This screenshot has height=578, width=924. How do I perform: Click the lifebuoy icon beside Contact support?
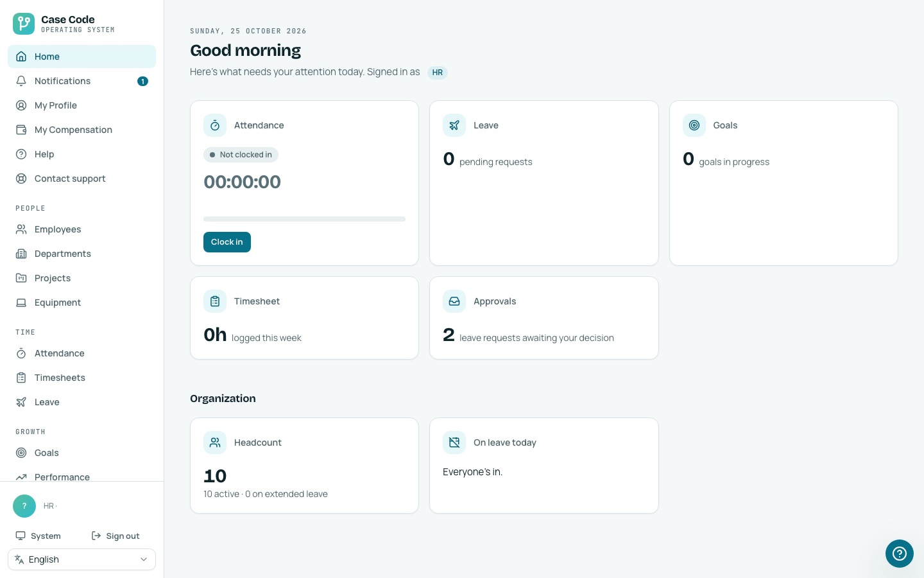[21, 179]
